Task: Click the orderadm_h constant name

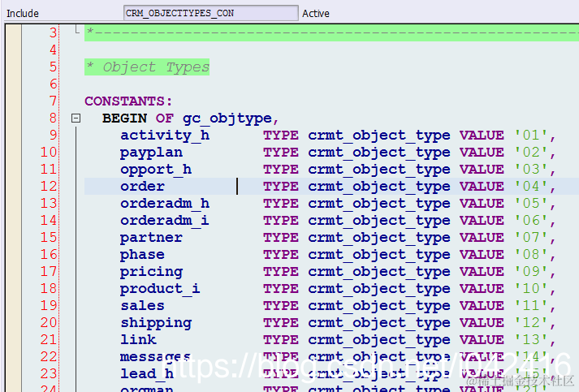Action: [165, 204]
